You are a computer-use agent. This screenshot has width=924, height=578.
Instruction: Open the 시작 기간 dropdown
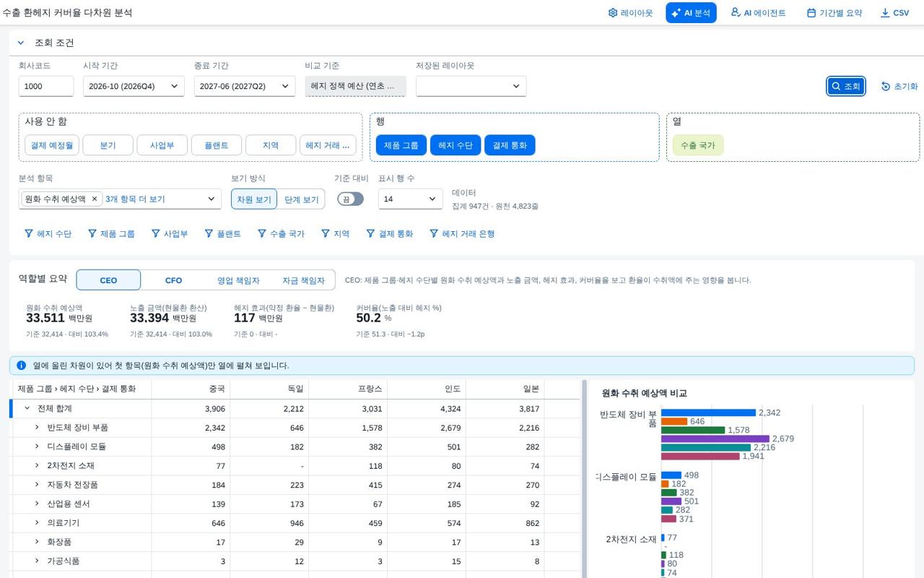[134, 86]
